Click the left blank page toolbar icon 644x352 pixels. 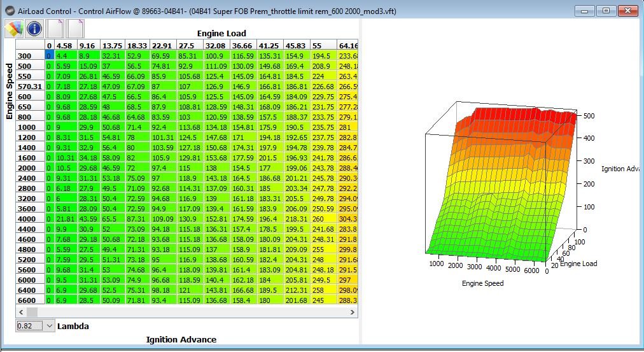55,29
